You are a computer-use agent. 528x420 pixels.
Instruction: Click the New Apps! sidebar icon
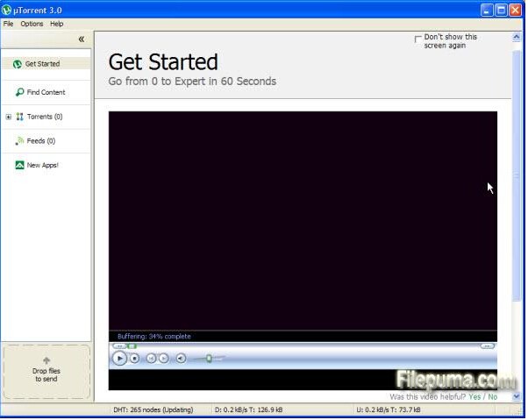coord(19,165)
